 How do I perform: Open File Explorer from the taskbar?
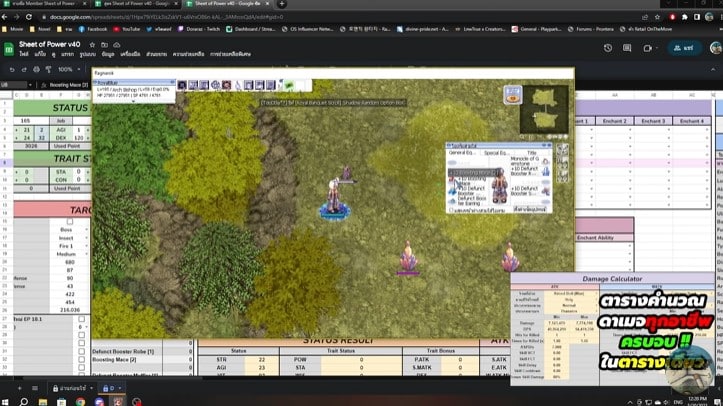click(43, 402)
